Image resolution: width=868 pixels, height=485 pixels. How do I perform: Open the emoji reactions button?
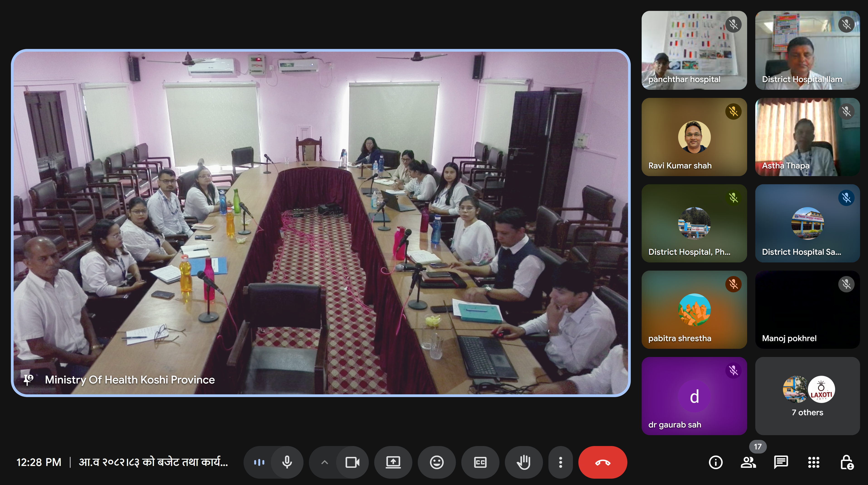point(437,462)
